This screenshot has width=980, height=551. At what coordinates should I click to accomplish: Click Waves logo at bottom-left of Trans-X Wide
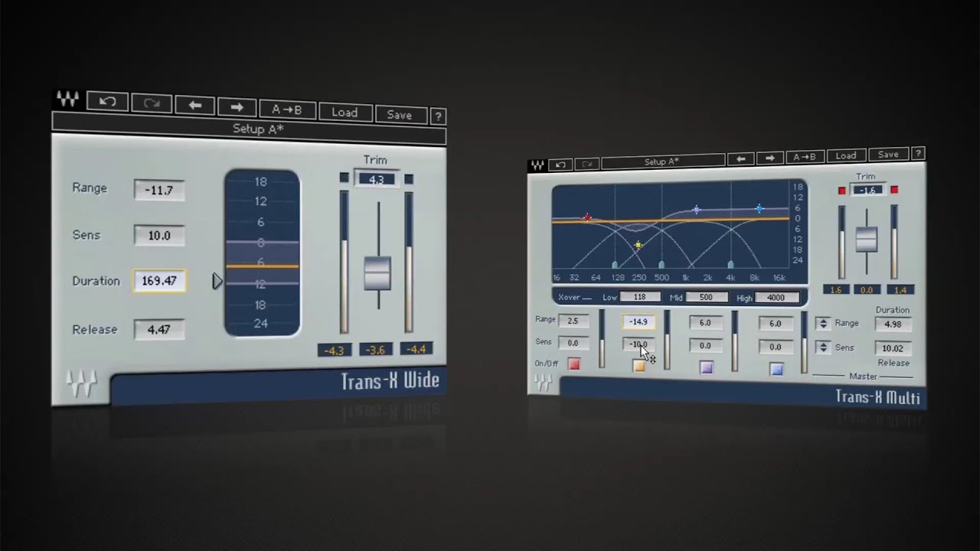tap(81, 383)
